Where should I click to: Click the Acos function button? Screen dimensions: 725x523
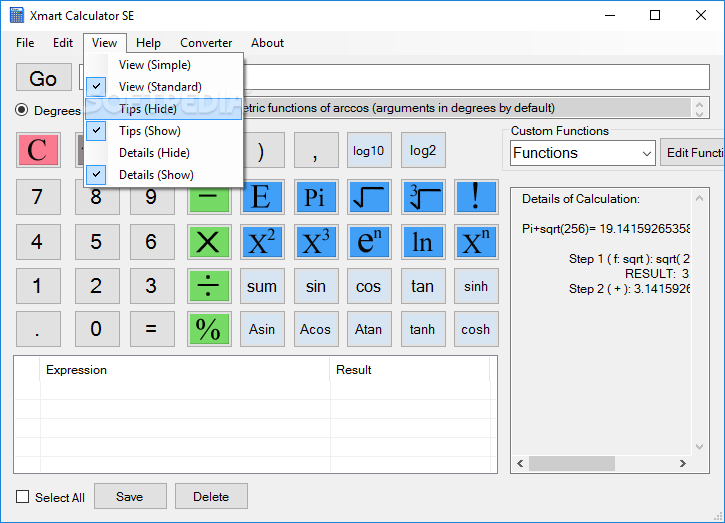tap(316, 329)
